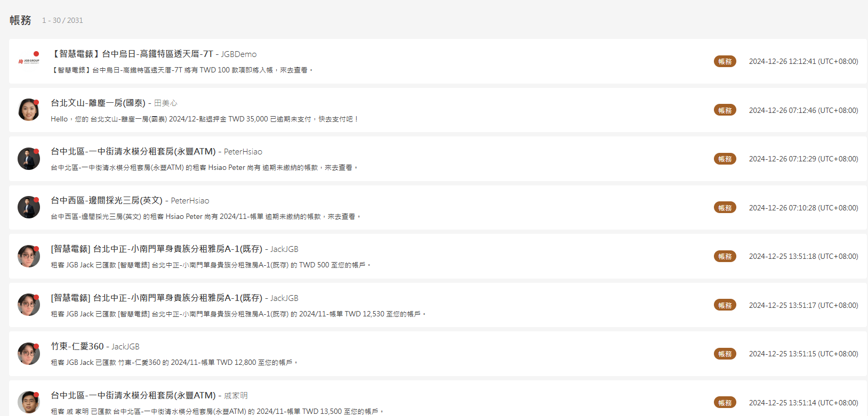Click the message mentioning TWD 13,500
868x416 pixels.
click(216, 411)
